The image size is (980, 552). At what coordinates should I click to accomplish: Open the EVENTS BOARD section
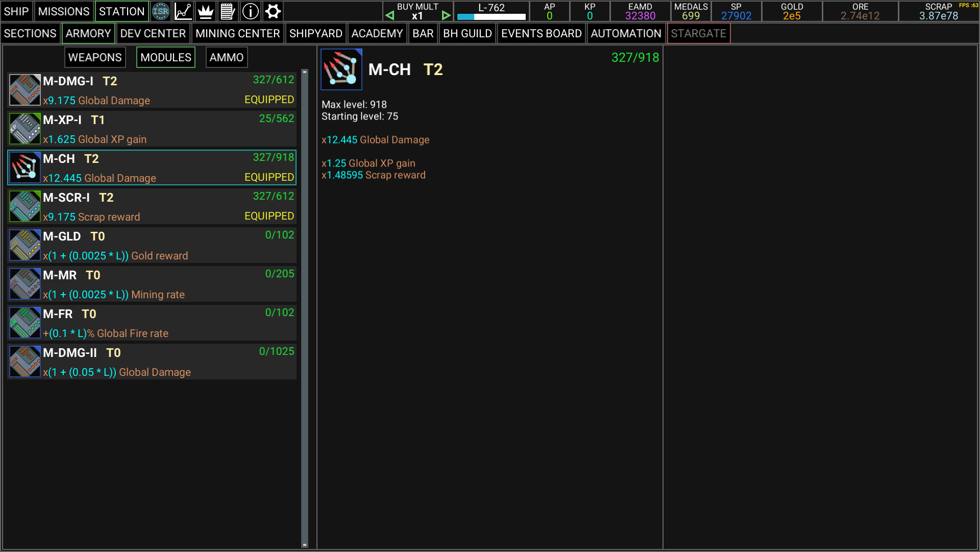[x=541, y=33]
